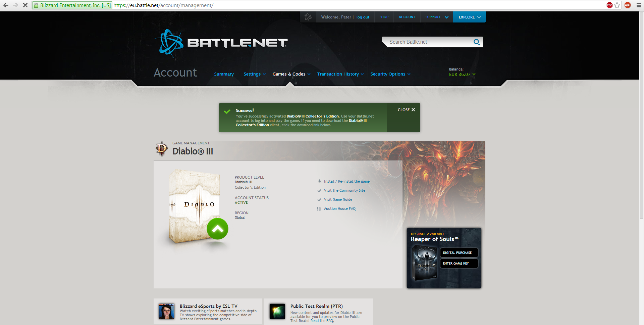Click the green SSL padlock icon
This screenshot has height=325, width=644.
coord(36,5)
